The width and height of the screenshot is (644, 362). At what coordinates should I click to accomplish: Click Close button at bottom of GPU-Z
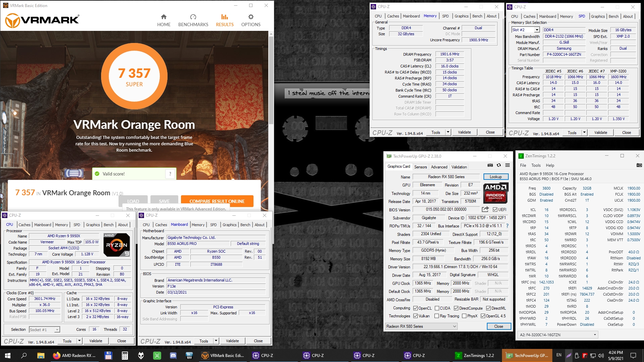(x=499, y=326)
